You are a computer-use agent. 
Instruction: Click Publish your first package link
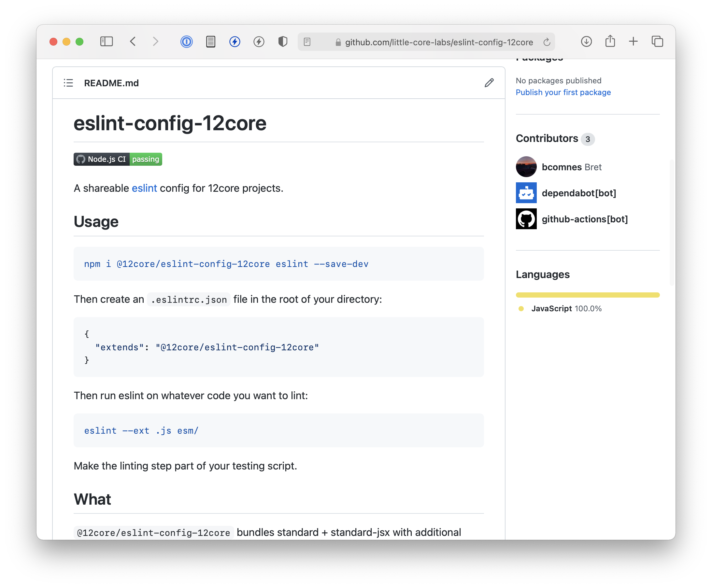tap(563, 92)
